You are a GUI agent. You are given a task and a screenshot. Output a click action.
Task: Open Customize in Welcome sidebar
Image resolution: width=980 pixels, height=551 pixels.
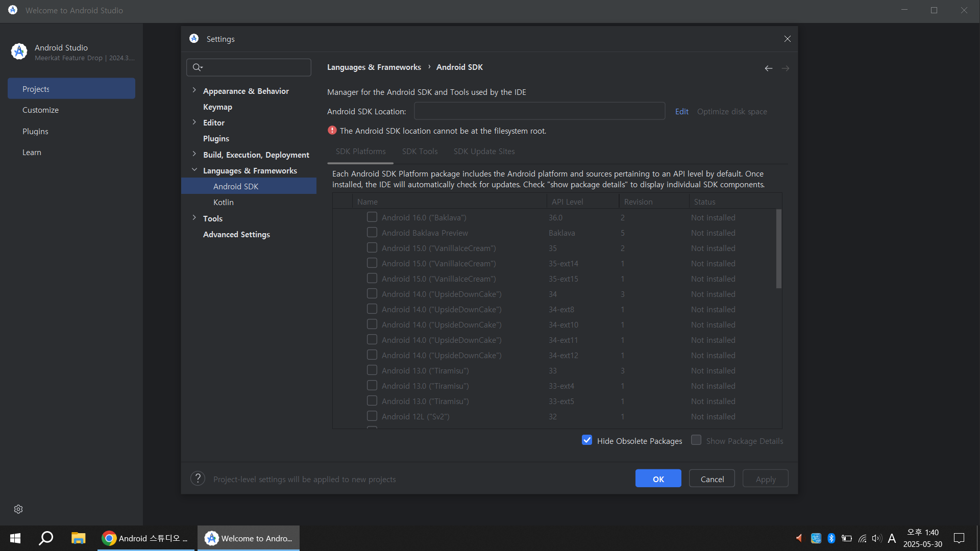tap(71, 110)
